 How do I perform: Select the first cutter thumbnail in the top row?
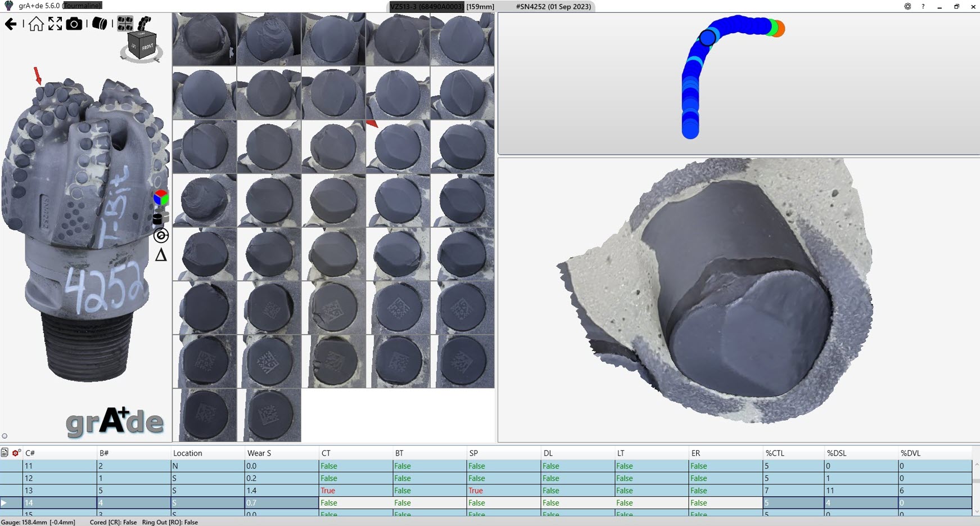click(x=204, y=39)
